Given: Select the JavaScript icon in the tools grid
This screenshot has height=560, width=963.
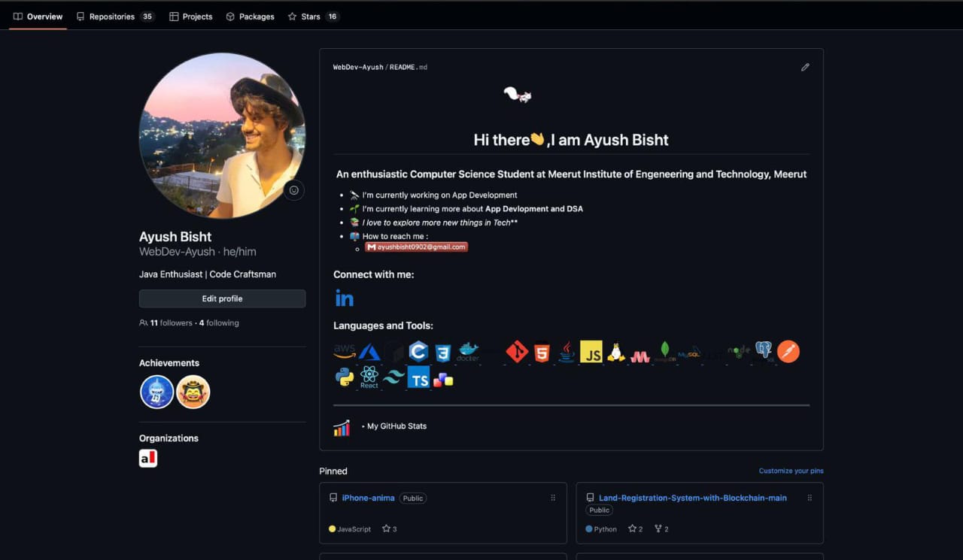Looking at the screenshot, I should pyautogui.click(x=592, y=351).
